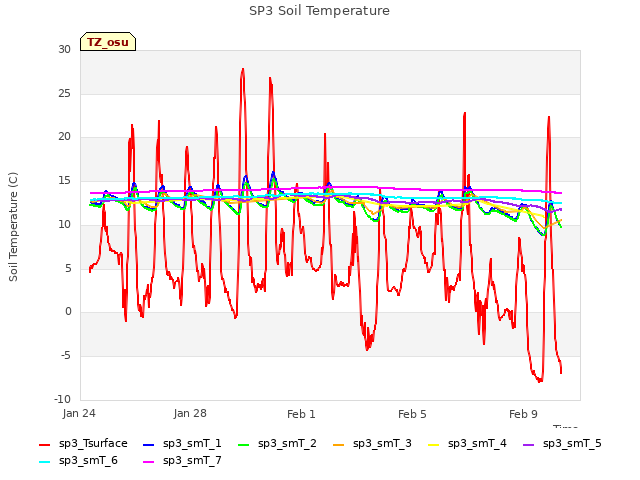Click the TZ_osu annotation label
Screen dimensions: 640x480
(x=108, y=42)
